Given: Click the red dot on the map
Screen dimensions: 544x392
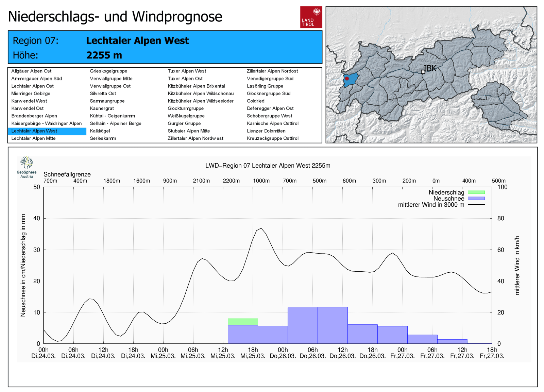Looking at the screenshot, I should 347,79.
